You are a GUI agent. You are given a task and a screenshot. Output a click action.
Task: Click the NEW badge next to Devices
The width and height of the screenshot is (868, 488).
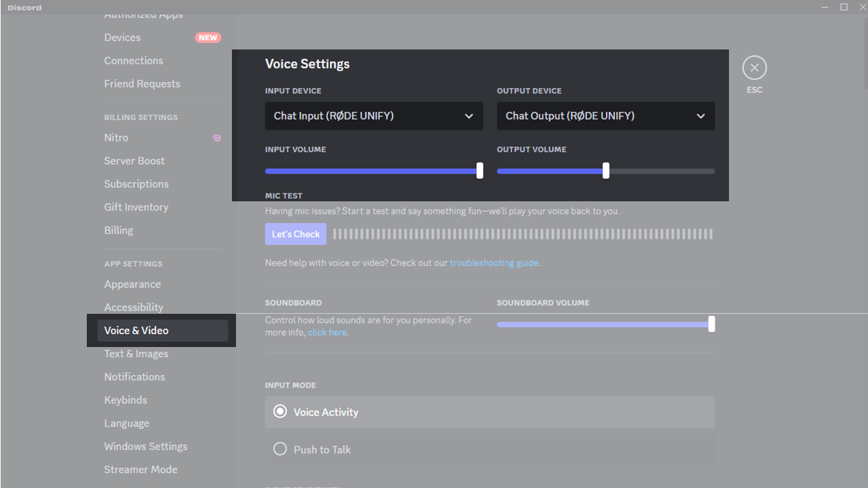click(208, 38)
